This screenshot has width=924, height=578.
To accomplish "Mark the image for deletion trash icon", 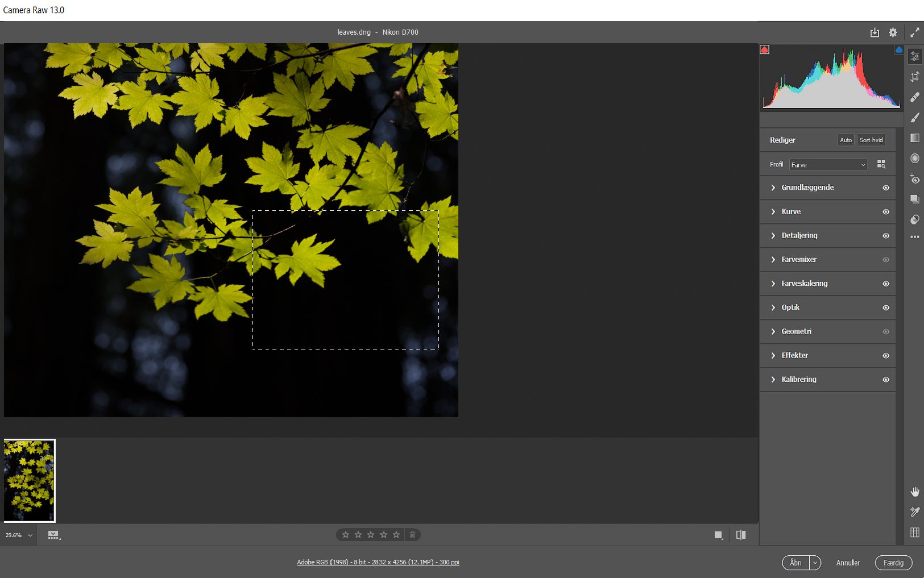I will point(413,535).
